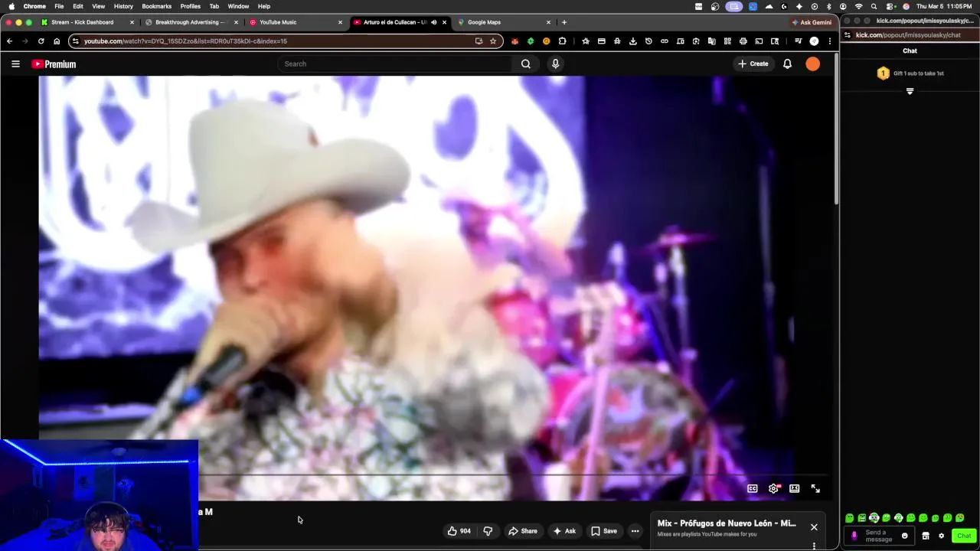Open more actions ellipsis under video
The height and width of the screenshot is (551, 980).
click(x=635, y=531)
